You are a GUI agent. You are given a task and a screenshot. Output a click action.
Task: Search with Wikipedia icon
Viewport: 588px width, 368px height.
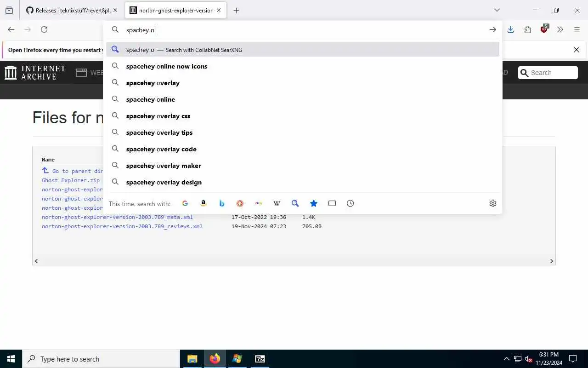(x=277, y=203)
